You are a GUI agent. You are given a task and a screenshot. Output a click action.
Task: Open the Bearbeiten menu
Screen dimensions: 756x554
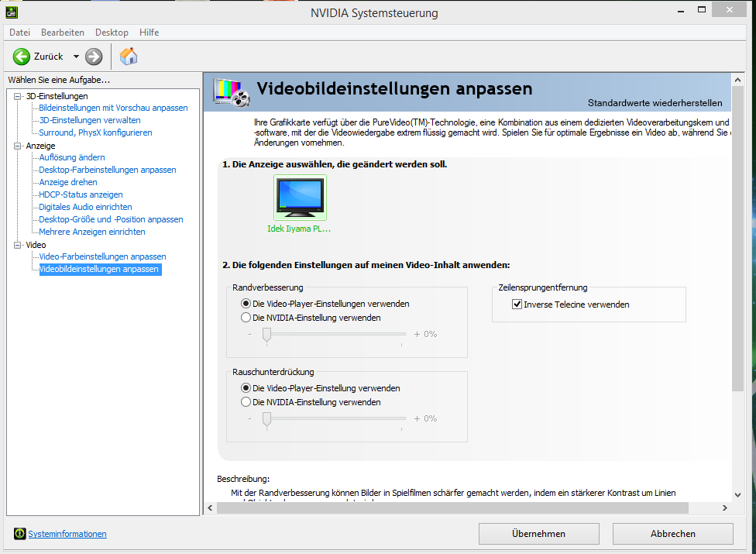[63, 33]
